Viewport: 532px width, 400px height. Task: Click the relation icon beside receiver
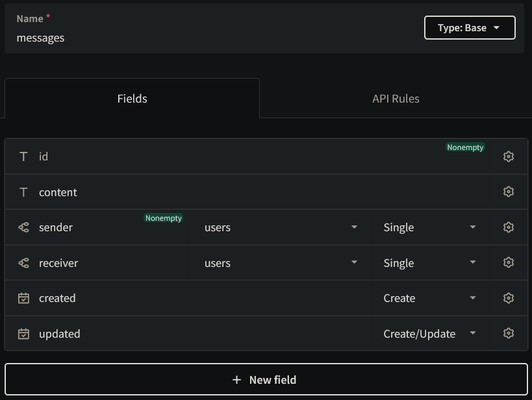(24, 263)
